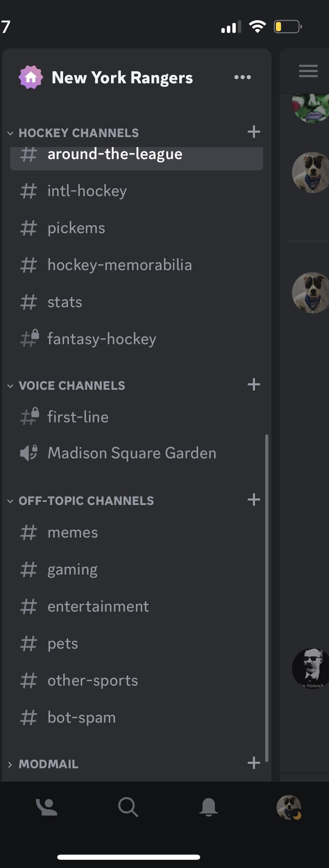329x868 pixels.
Task: Tap the New York Rangers server icon
Action: [31, 77]
